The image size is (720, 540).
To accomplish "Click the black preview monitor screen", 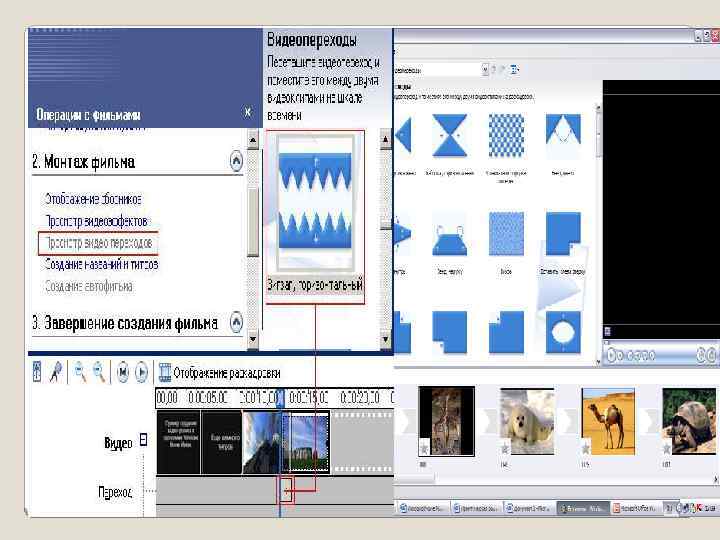I will coord(661,209).
